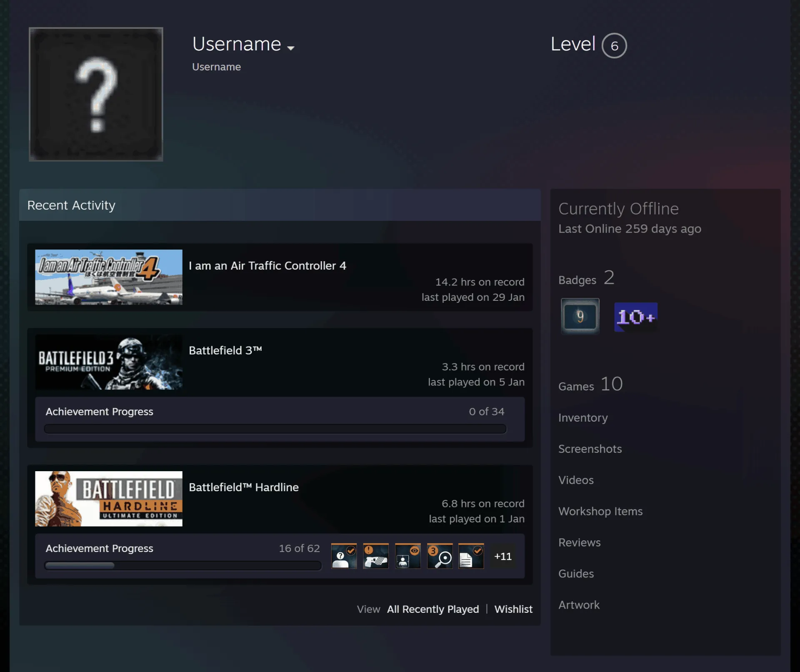Open the number 9 years-of-service badge
The image size is (800, 672).
(x=580, y=316)
